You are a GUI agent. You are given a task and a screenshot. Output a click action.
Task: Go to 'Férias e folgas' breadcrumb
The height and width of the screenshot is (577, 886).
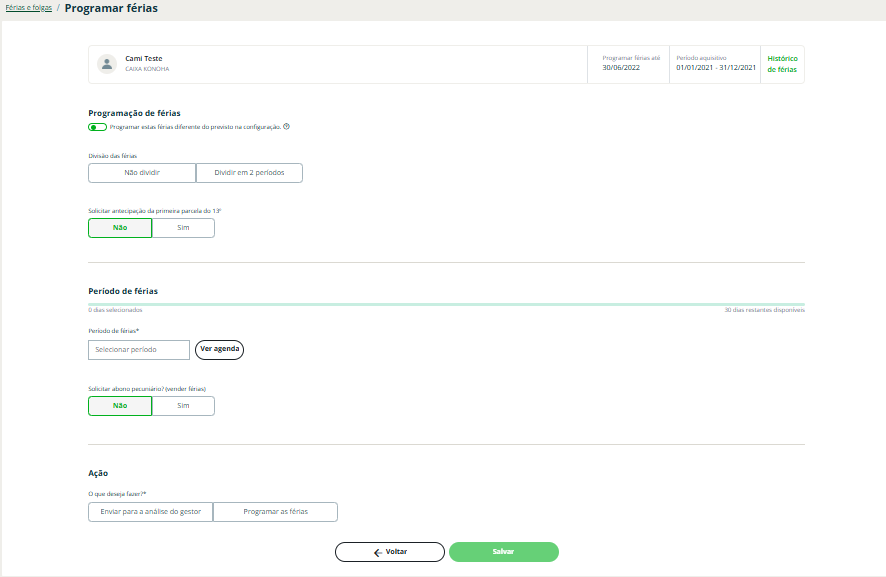28,8
